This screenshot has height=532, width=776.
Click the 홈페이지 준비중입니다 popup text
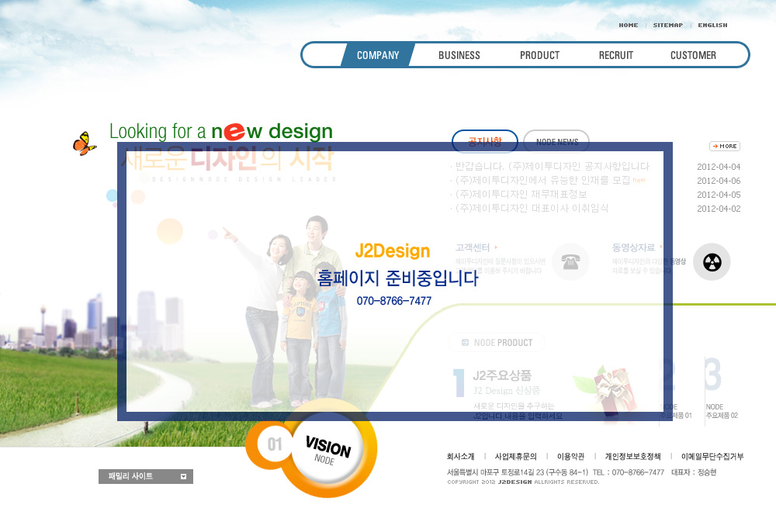pyautogui.click(x=397, y=278)
